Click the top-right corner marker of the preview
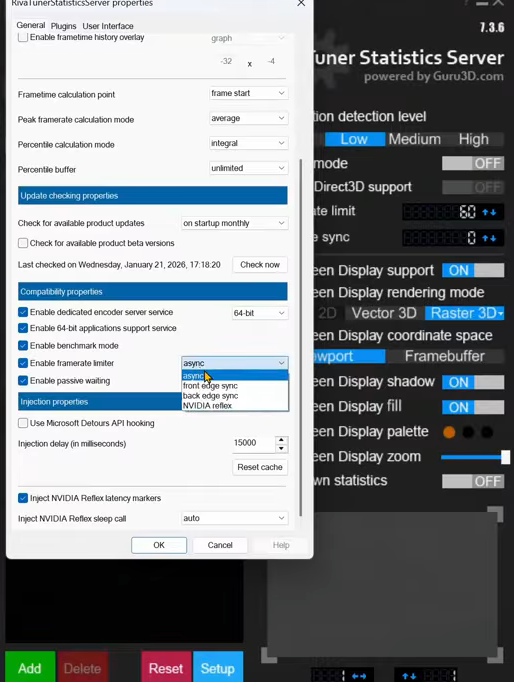This screenshot has height=682, width=514. click(x=496, y=514)
